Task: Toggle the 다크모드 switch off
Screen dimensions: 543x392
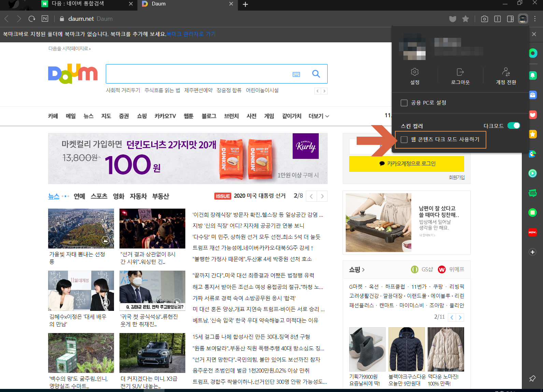Action: click(x=514, y=125)
